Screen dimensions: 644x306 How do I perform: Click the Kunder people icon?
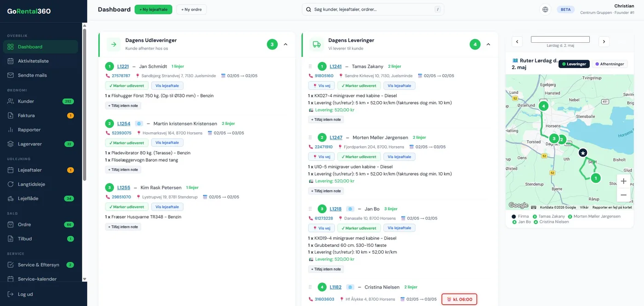11,101
